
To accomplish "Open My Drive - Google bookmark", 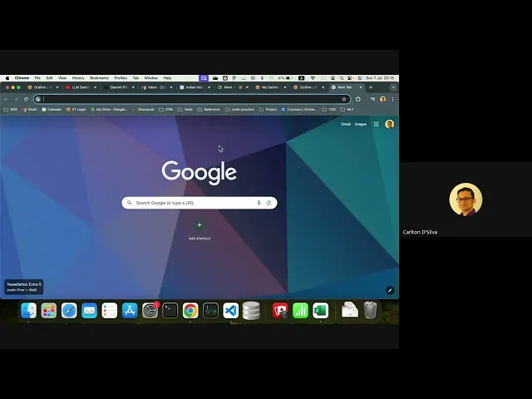I will (x=109, y=109).
